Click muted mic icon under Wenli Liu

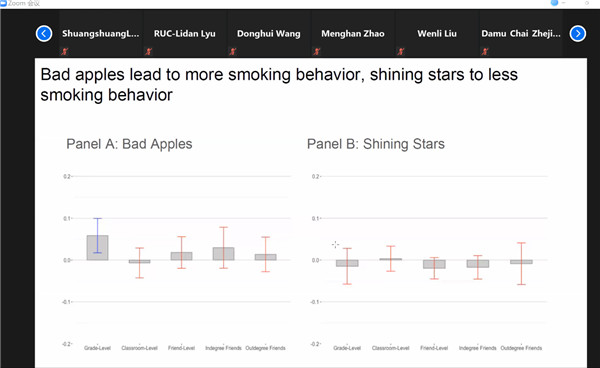[401, 51]
